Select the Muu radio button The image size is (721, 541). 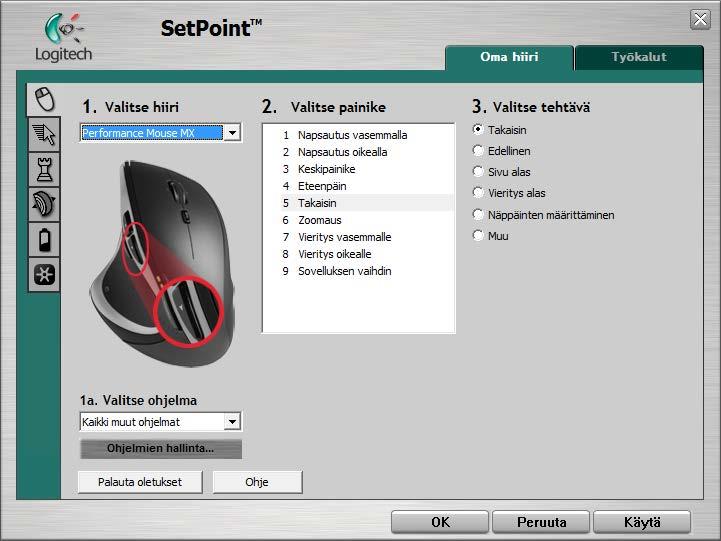pos(478,235)
